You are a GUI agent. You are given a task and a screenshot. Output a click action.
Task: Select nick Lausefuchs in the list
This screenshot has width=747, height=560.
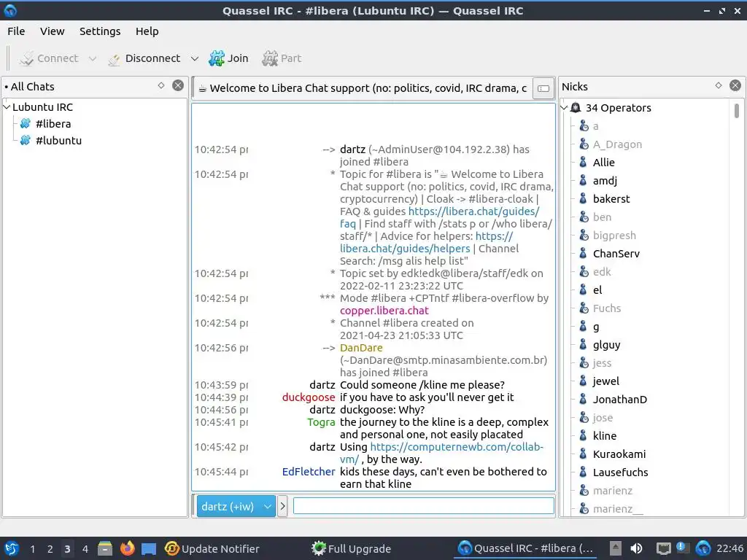point(620,472)
